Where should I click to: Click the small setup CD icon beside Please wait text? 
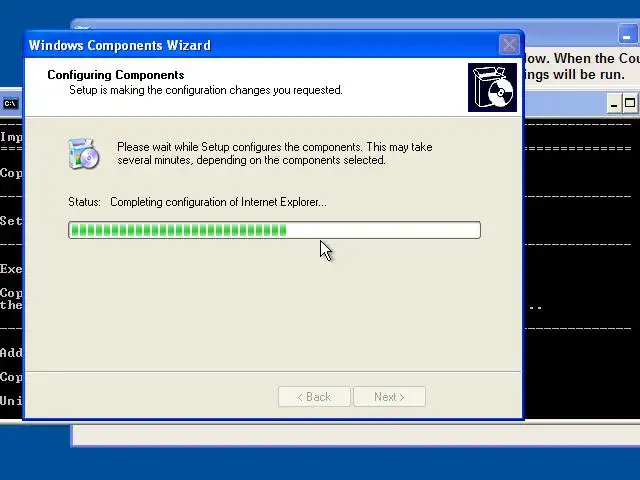coord(84,153)
